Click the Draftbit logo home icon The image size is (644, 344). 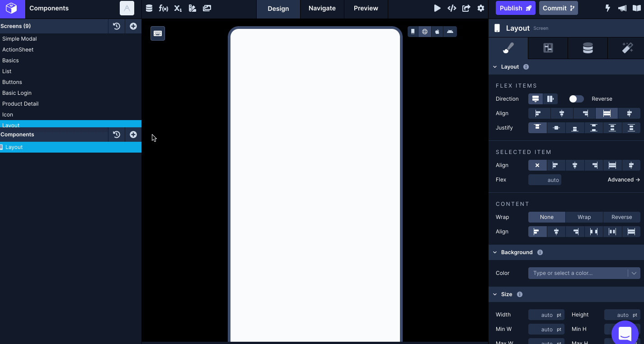coord(11,8)
